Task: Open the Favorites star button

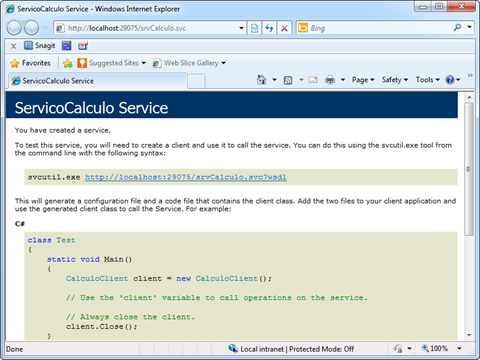Action: click(30, 63)
